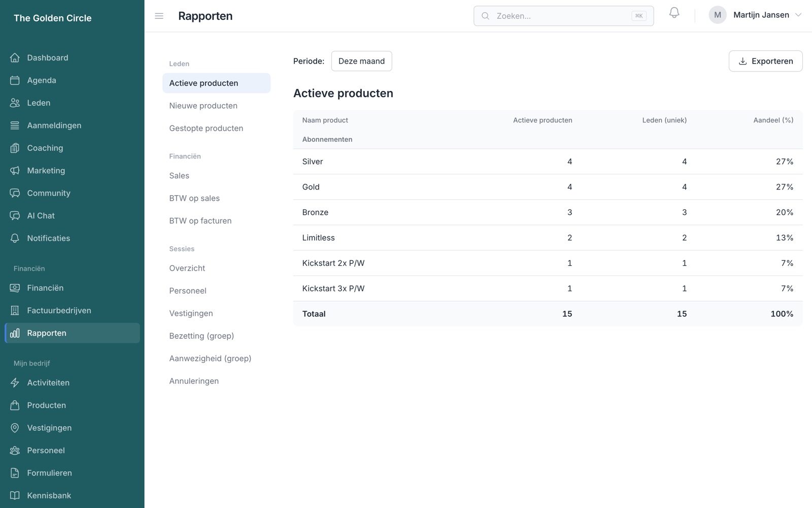This screenshot has height=508, width=812.
Task: Open the Annuleringen report
Action: (216, 381)
